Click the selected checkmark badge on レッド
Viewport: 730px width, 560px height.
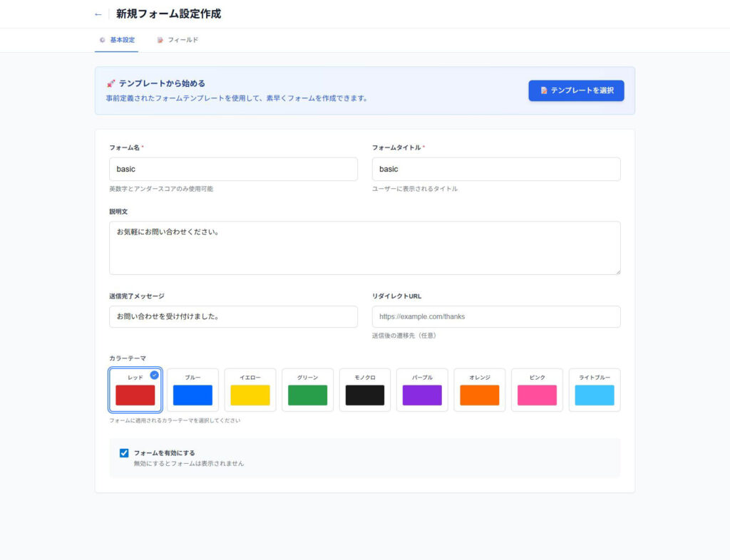click(x=155, y=375)
